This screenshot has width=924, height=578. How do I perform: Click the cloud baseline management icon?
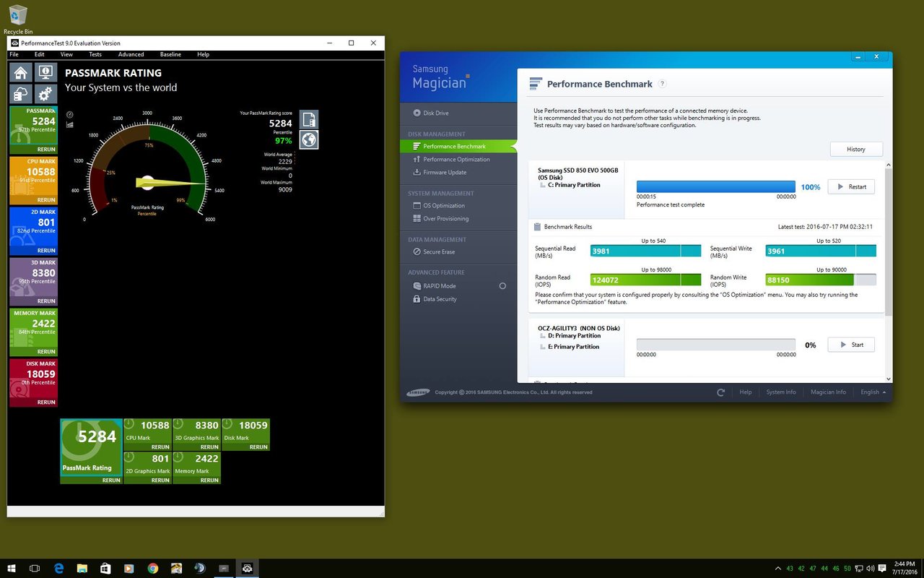tap(21, 95)
